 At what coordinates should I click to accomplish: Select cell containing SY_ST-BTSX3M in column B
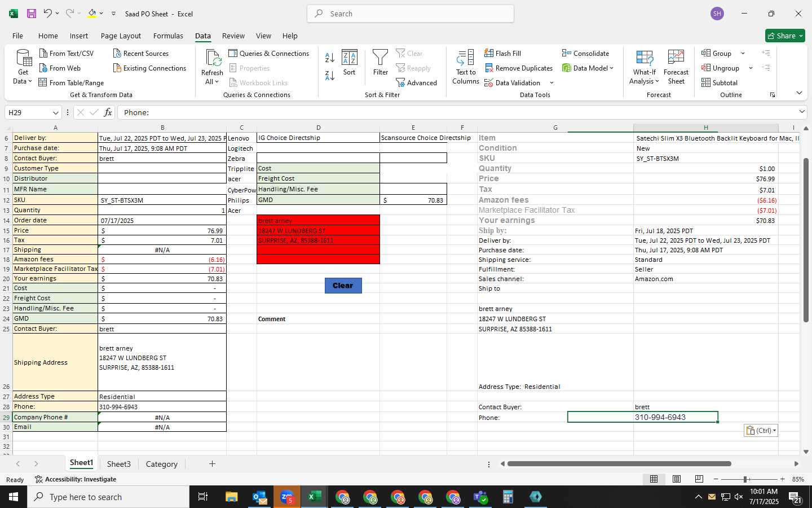coord(162,200)
